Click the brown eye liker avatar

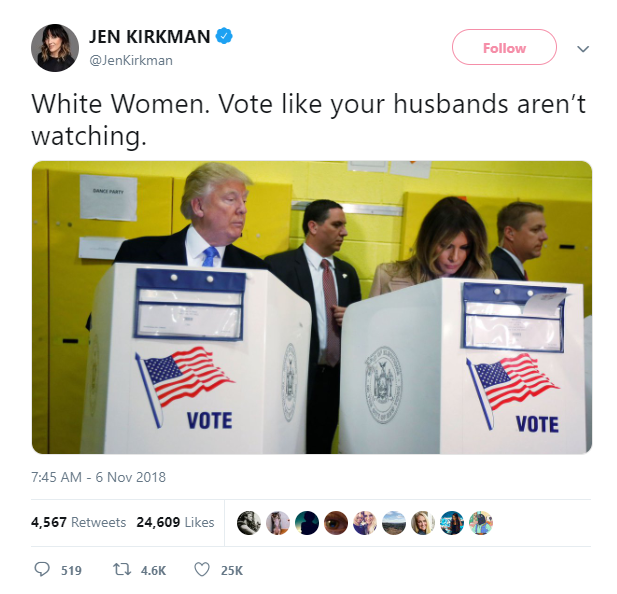[x=336, y=523]
